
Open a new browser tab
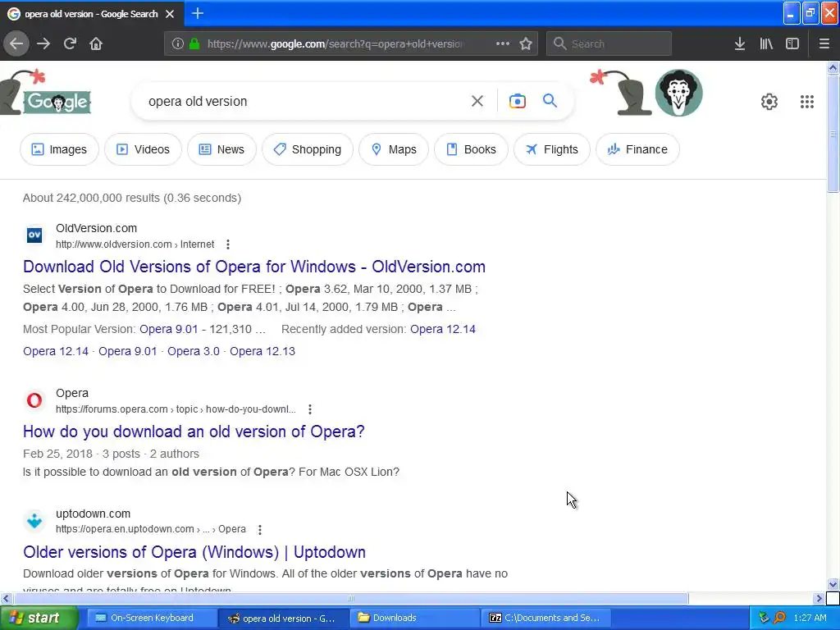click(x=198, y=13)
